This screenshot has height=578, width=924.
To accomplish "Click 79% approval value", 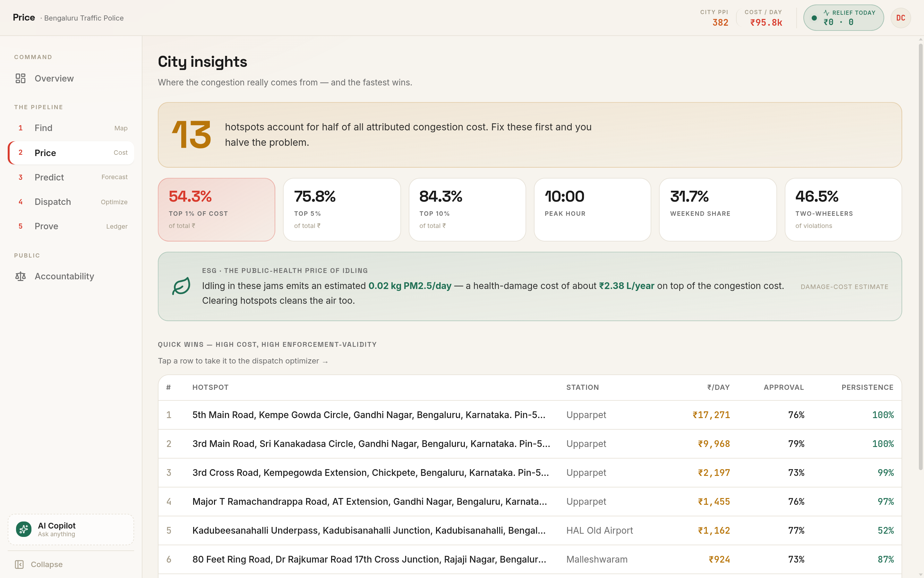I will tap(796, 444).
